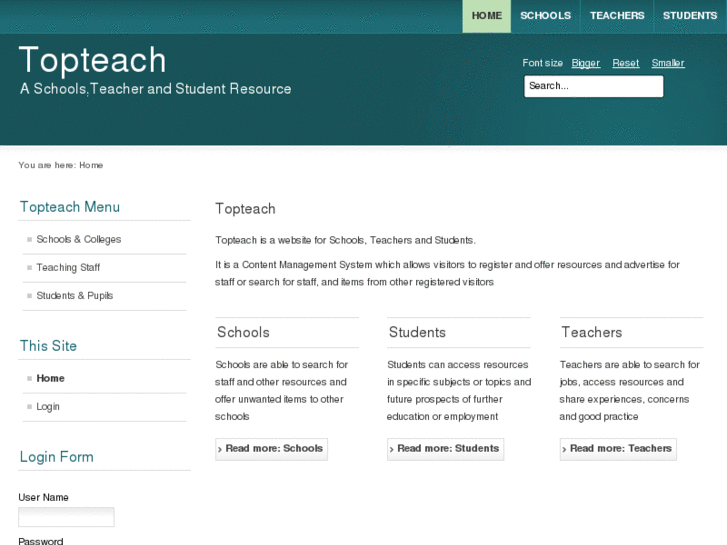
Task: Click the User Name input field
Action: tap(66, 517)
